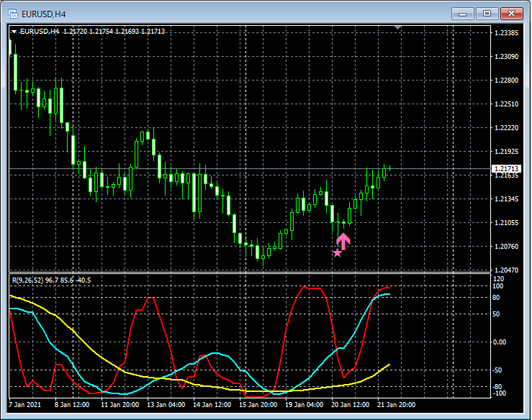This screenshot has height=420, width=532.
Task: Click the indicator scale value 0.00
Action: pos(500,342)
